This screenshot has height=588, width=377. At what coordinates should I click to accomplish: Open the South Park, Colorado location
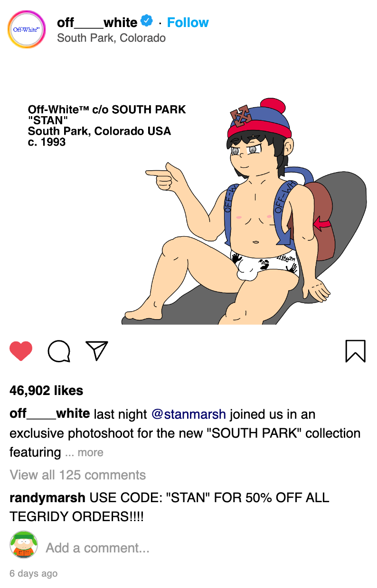(x=111, y=38)
